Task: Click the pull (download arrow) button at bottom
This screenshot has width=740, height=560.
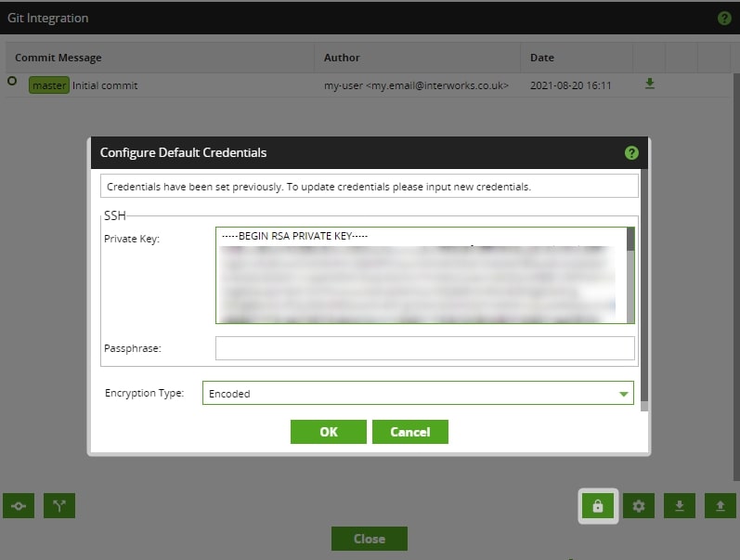Action: 679,506
